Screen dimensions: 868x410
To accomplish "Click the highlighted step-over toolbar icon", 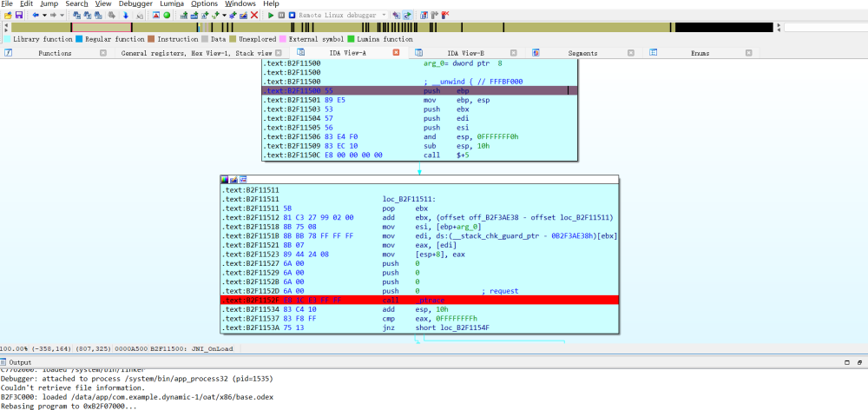I will 407,15.
